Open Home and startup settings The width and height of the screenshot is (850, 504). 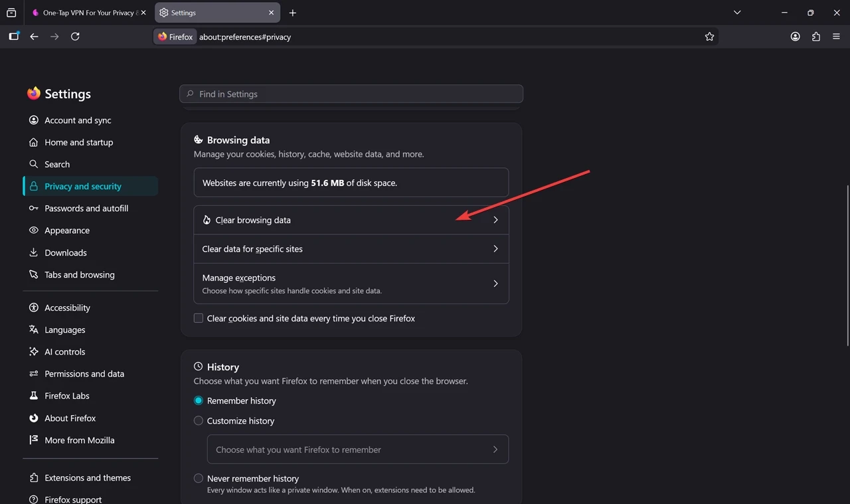click(x=90, y=142)
